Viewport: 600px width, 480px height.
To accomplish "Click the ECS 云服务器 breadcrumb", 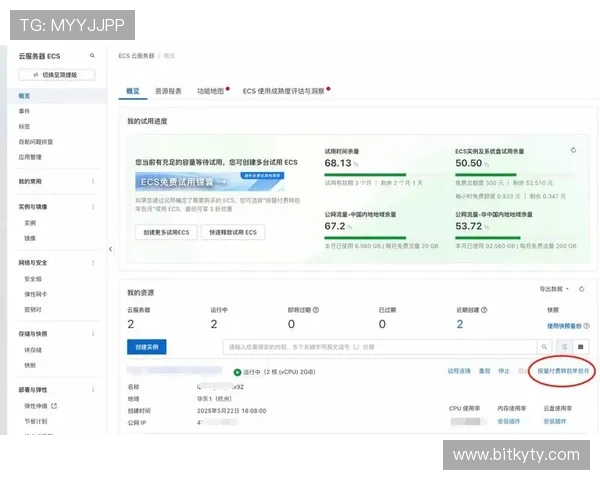I will [x=136, y=56].
